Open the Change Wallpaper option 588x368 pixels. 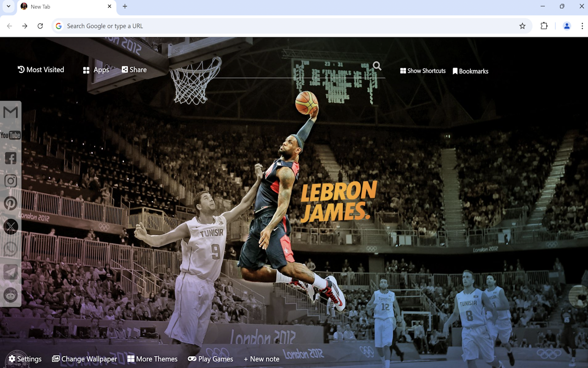click(85, 359)
